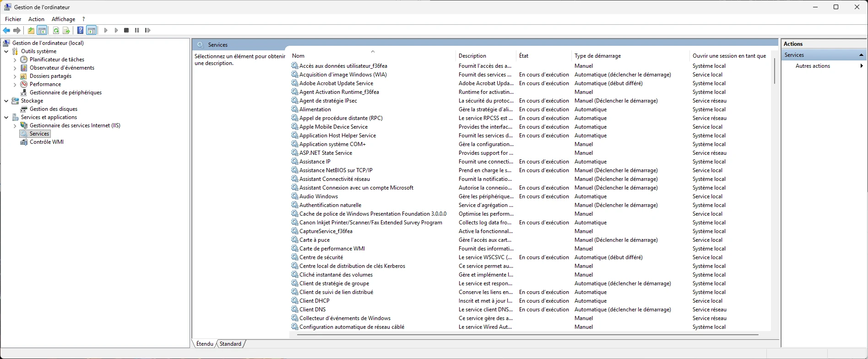868x359 pixels.
Task: Select the Centre de sécurité service
Action: [530, 257]
